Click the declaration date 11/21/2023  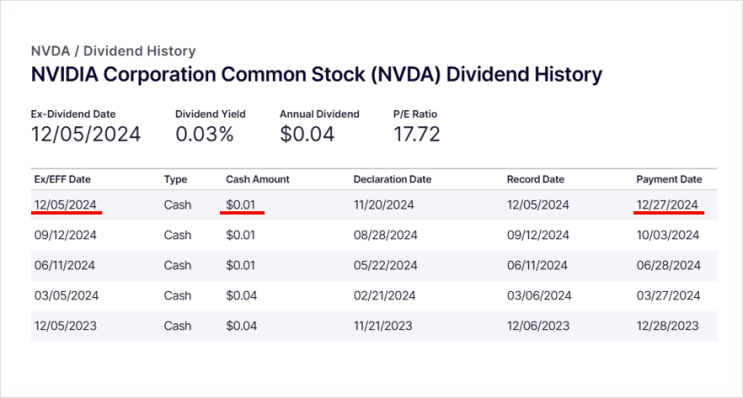coord(383,326)
